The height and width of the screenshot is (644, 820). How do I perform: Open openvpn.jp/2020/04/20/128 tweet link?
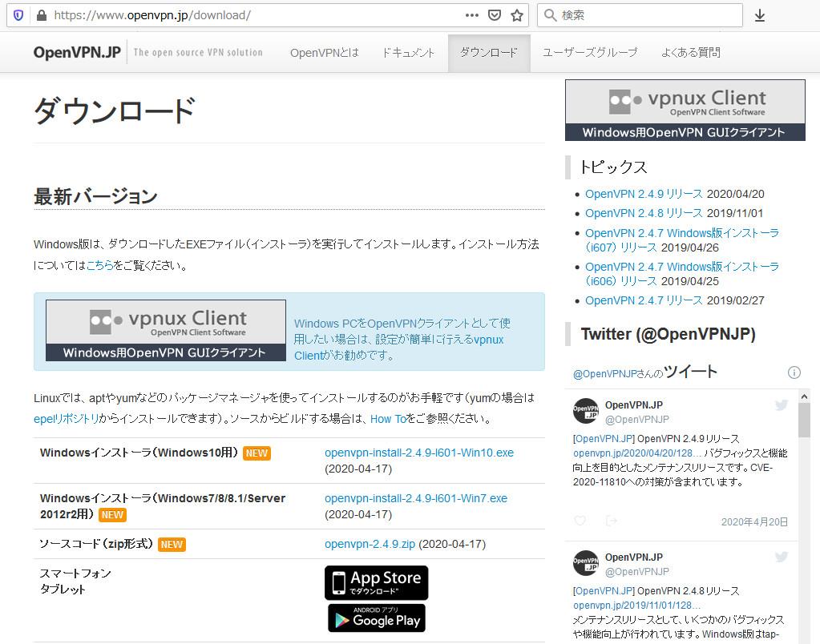pos(636,453)
